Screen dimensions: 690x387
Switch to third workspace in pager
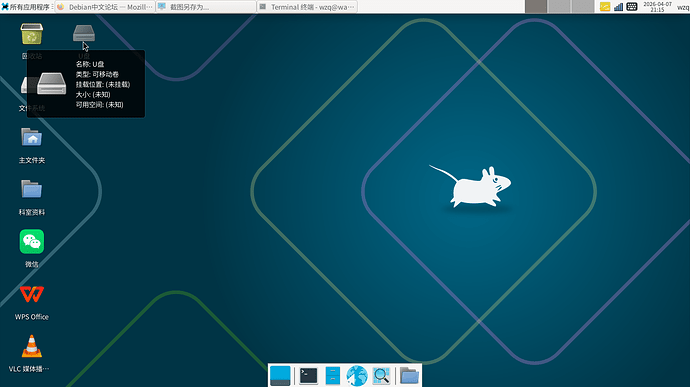583,7
